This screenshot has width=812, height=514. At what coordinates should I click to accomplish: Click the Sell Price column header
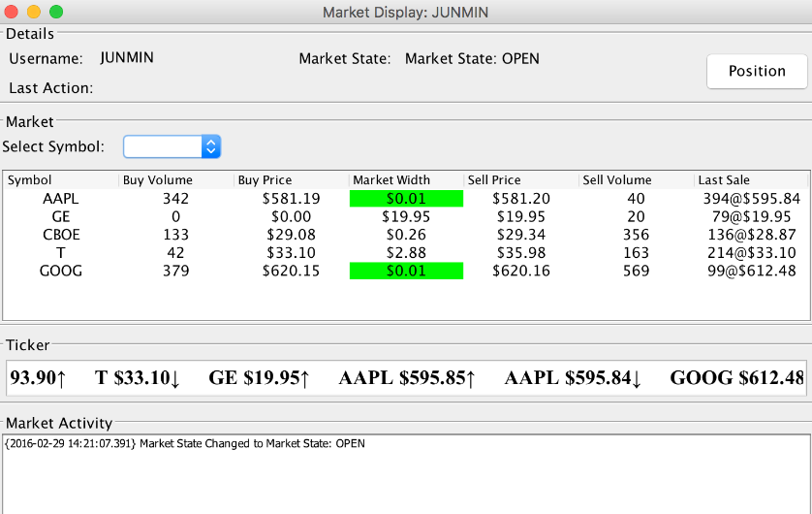521,179
